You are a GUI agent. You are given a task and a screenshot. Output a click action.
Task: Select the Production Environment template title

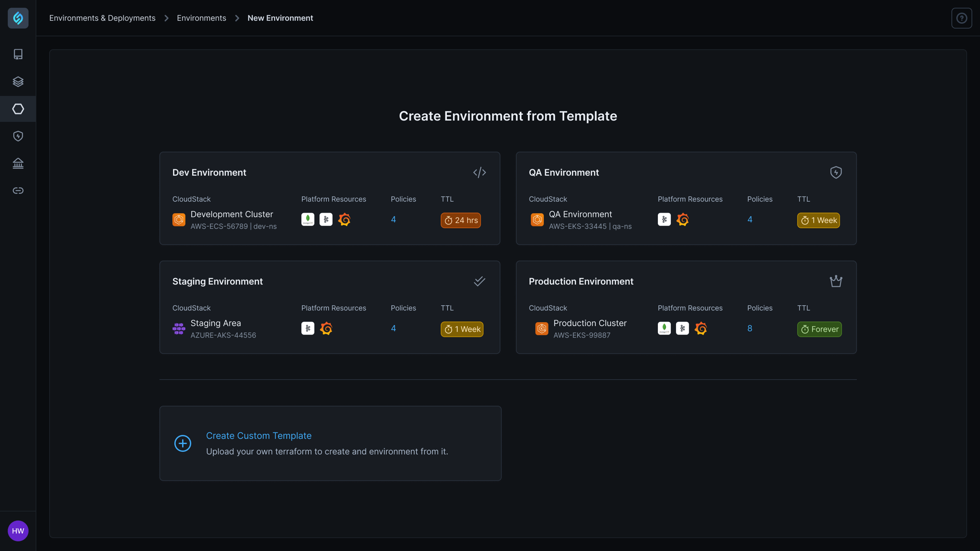pos(581,281)
